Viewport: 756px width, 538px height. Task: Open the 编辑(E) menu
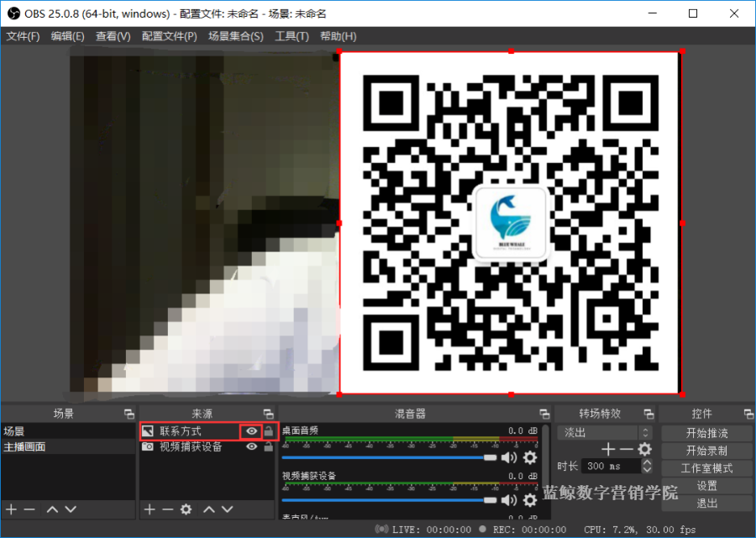coord(67,36)
